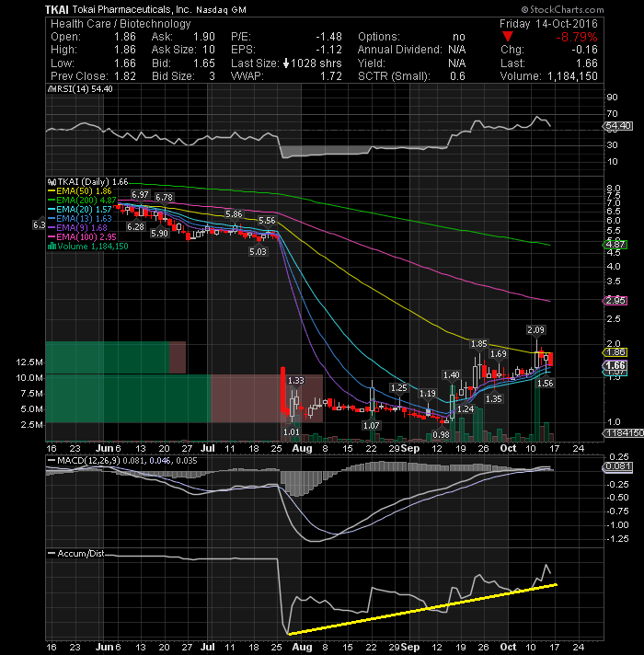Screen dimensions: 644x655
Task: Click the volume bars icon in legend
Action: pyautogui.click(x=52, y=247)
